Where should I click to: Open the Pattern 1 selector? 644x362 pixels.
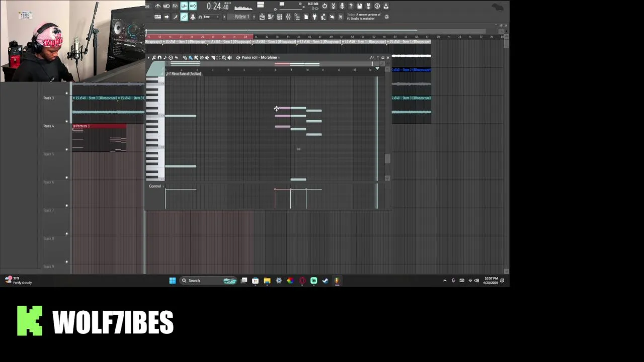242,17
